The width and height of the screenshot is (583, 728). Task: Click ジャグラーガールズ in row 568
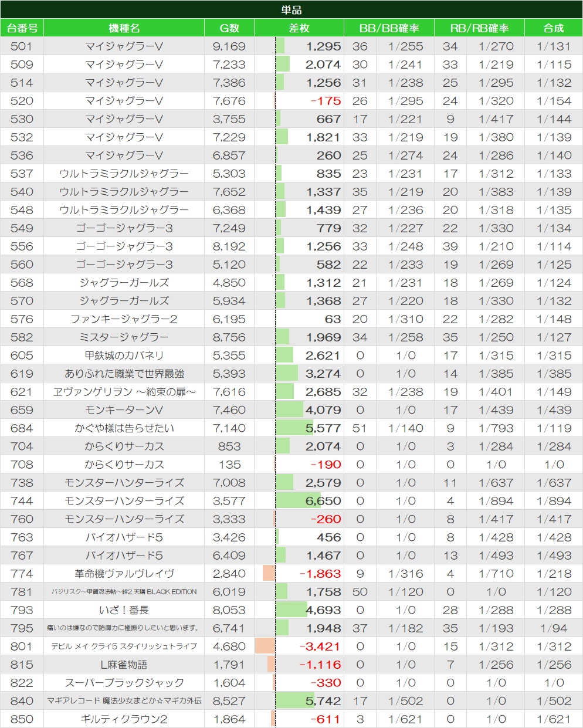point(124,283)
